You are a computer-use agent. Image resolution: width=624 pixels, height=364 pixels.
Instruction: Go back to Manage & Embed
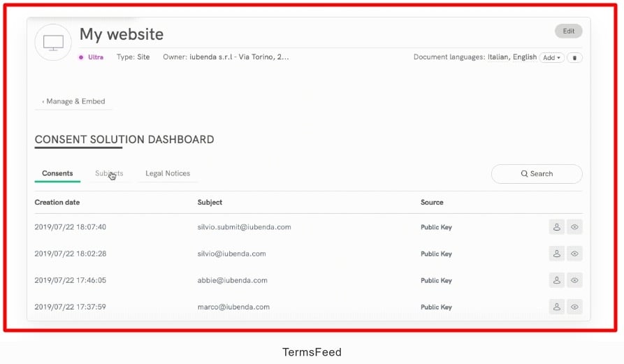[x=73, y=101]
